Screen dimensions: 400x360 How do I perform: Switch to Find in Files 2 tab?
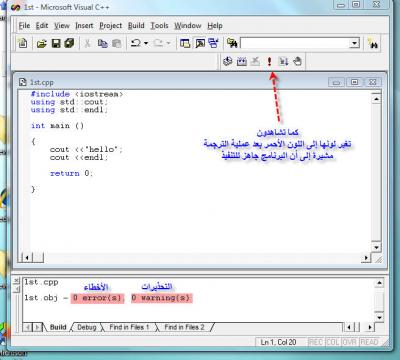coord(184,327)
